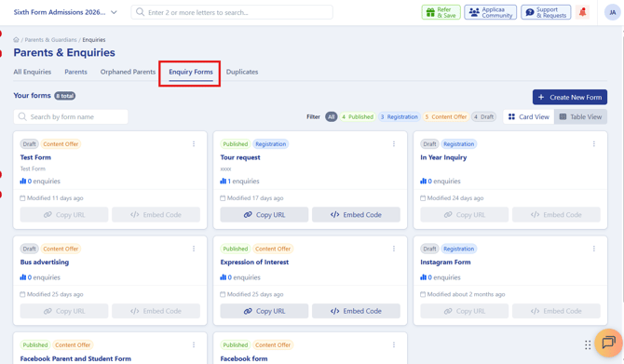Open the In Year Inquiry form title

(443, 157)
